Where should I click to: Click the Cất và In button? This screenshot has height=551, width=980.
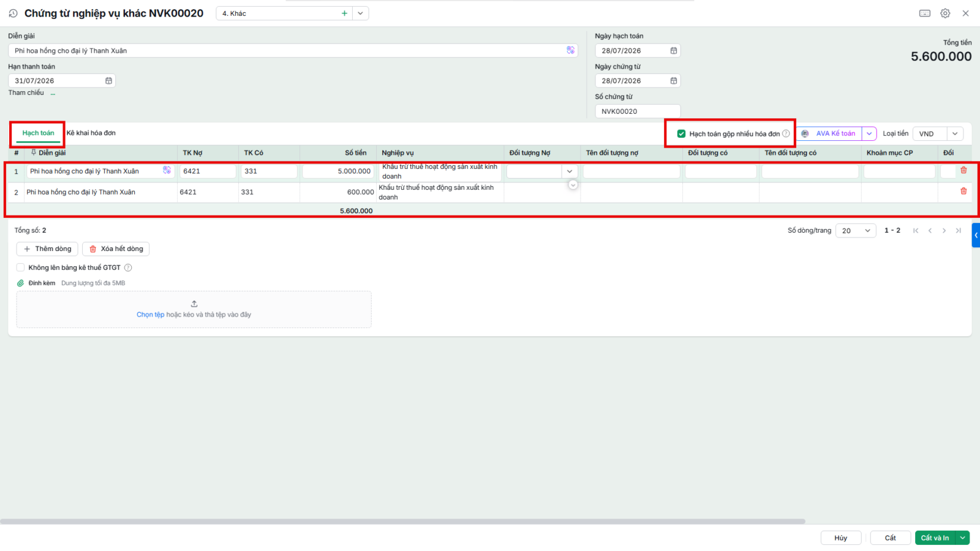[x=935, y=538]
